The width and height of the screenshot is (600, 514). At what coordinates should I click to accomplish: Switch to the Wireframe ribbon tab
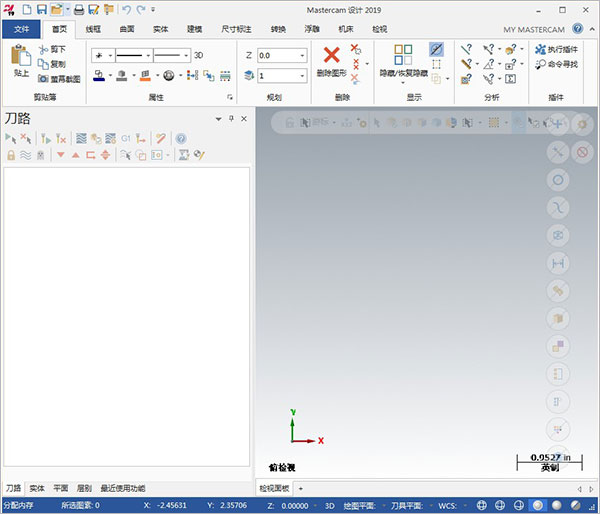[93, 29]
